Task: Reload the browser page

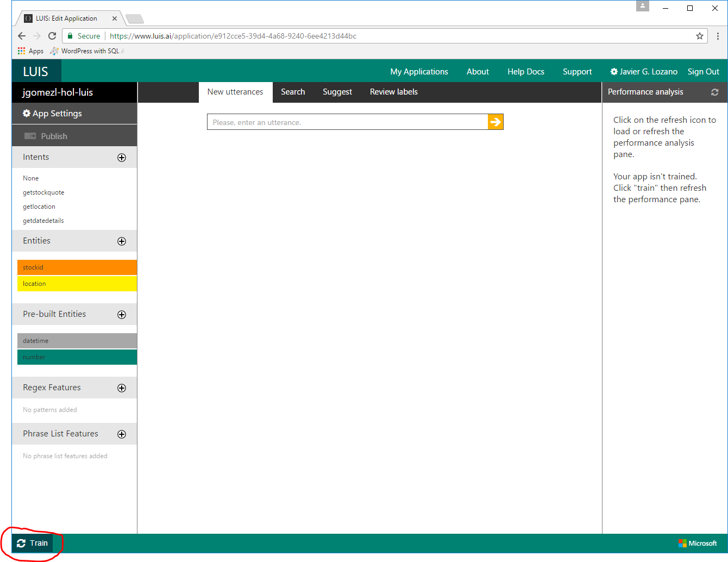Action: point(52,36)
